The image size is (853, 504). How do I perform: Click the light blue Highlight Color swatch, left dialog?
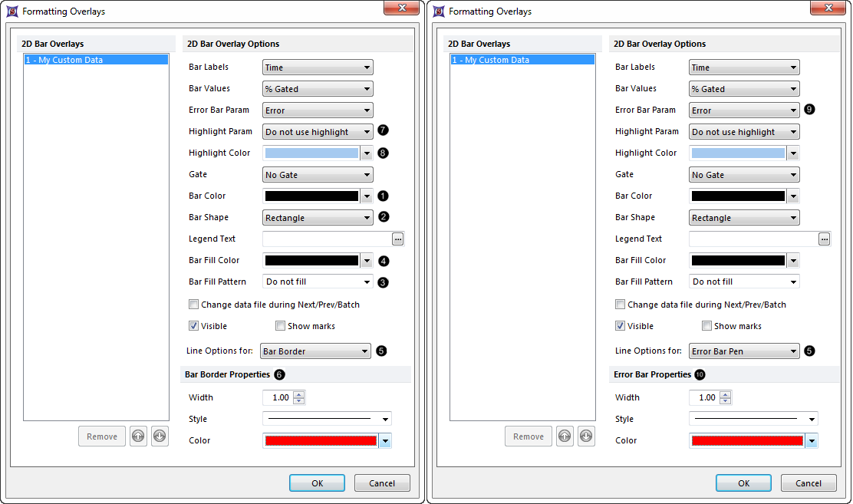tap(311, 153)
